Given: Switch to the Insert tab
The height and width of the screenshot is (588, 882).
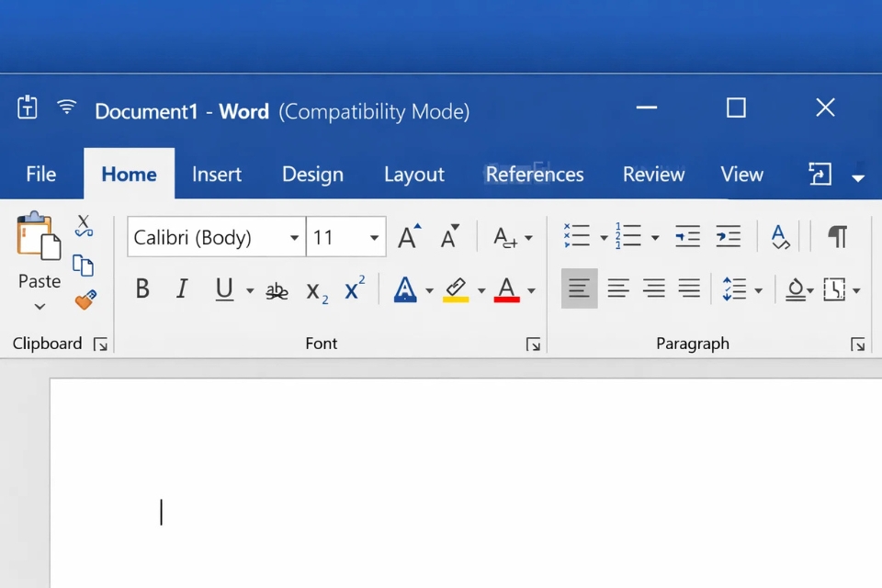Looking at the screenshot, I should coord(217,174).
